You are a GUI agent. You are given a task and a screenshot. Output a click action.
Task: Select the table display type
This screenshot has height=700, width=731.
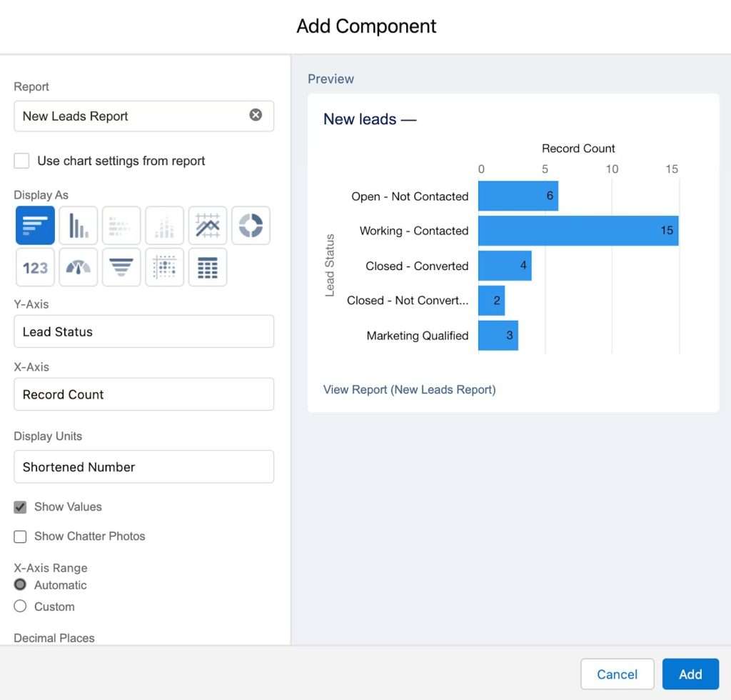pos(207,267)
